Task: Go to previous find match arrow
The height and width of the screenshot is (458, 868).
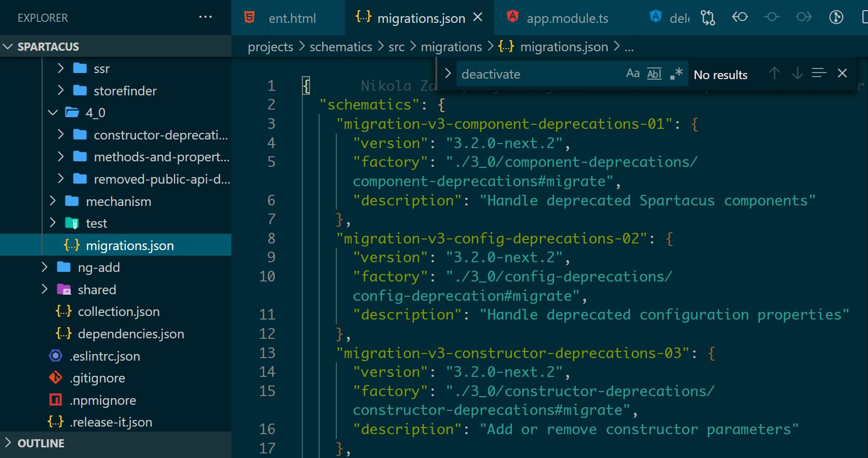Action: (774, 74)
